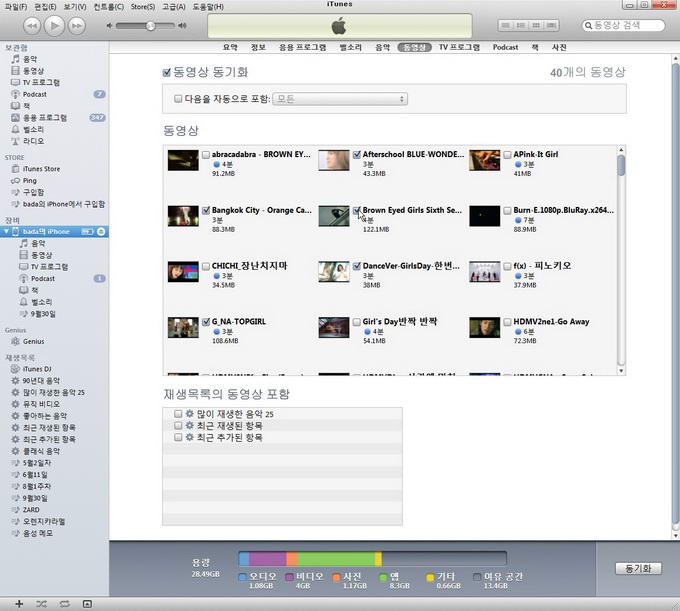Open Genius in the sidebar

33,341
